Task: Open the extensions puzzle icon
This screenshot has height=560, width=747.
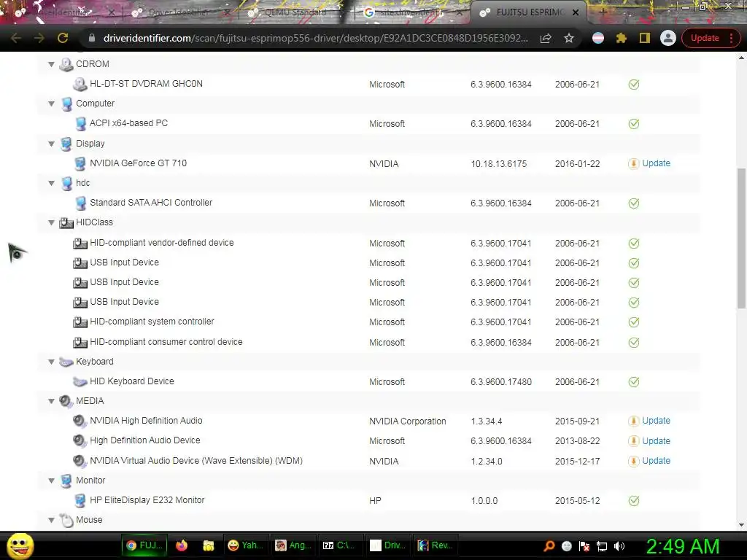Action: [622, 38]
